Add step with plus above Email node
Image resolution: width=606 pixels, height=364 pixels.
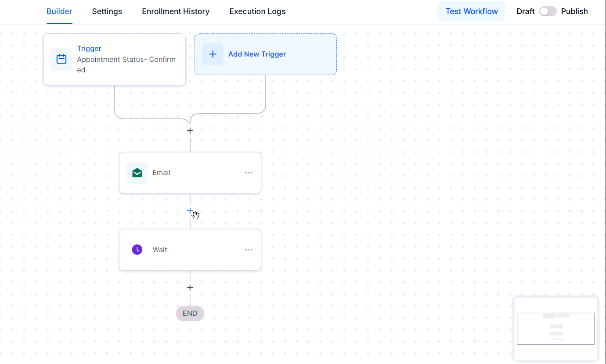click(190, 131)
